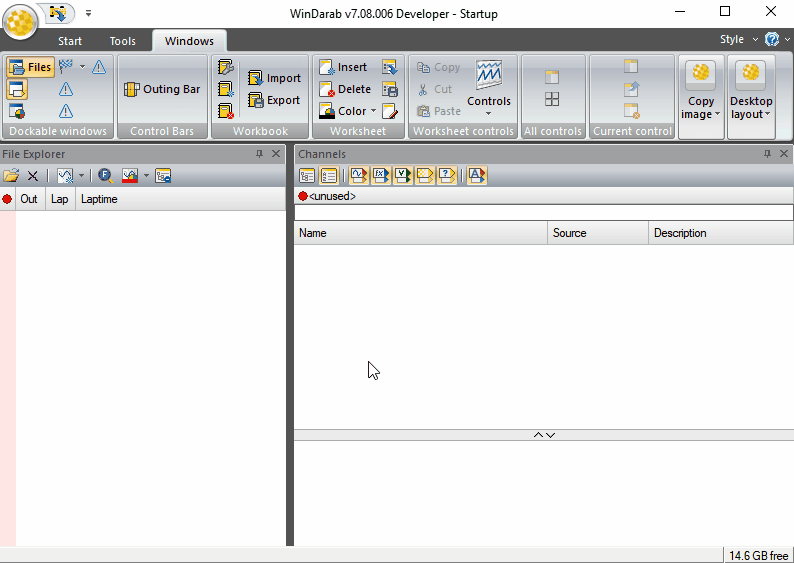794x563 pixels.
Task: Click the new workbook star icon
Action: point(225,89)
